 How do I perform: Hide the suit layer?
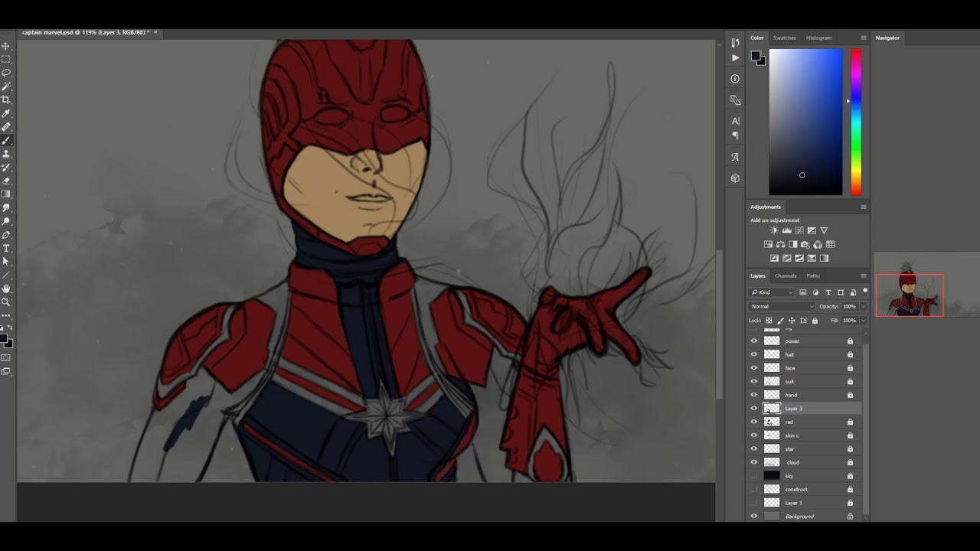coord(754,381)
